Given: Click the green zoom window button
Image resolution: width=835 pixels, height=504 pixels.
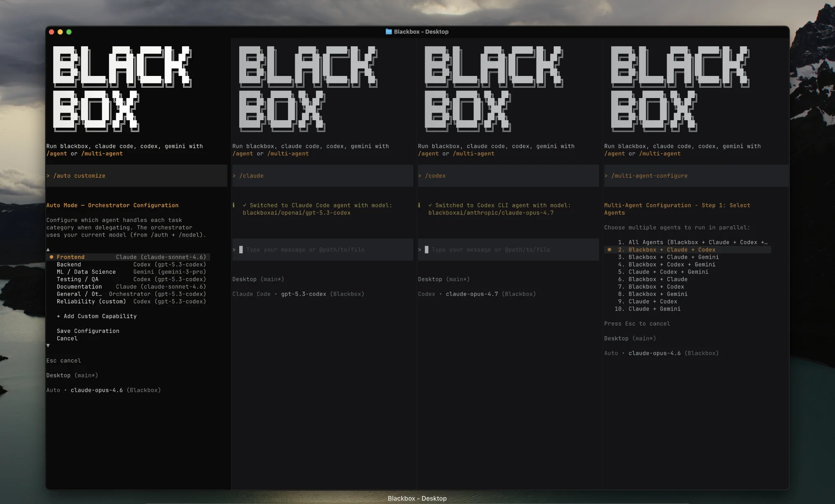Looking at the screenshot, I should pos(69,32).
